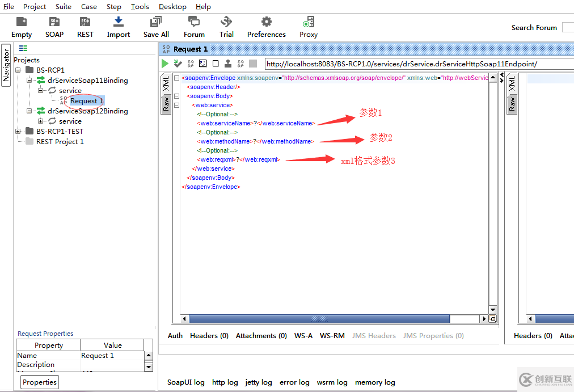Open the Tools menu
The height and width of the screenshot is (392, 574).
click(x=140, y=6)
